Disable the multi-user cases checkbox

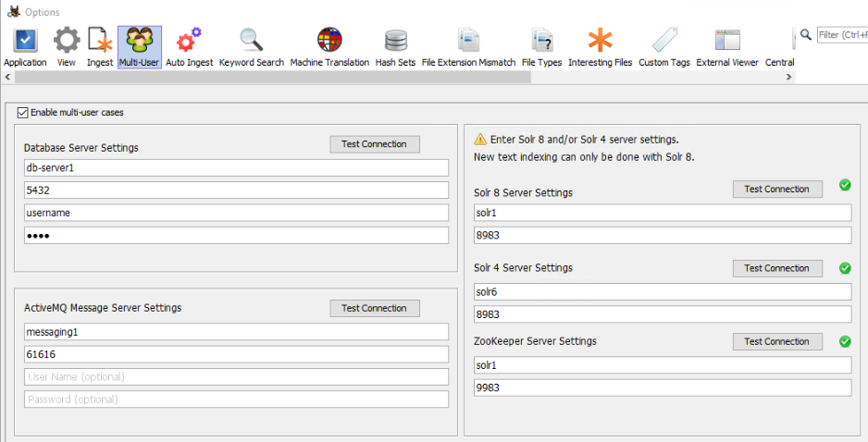(x=23, y=113)
